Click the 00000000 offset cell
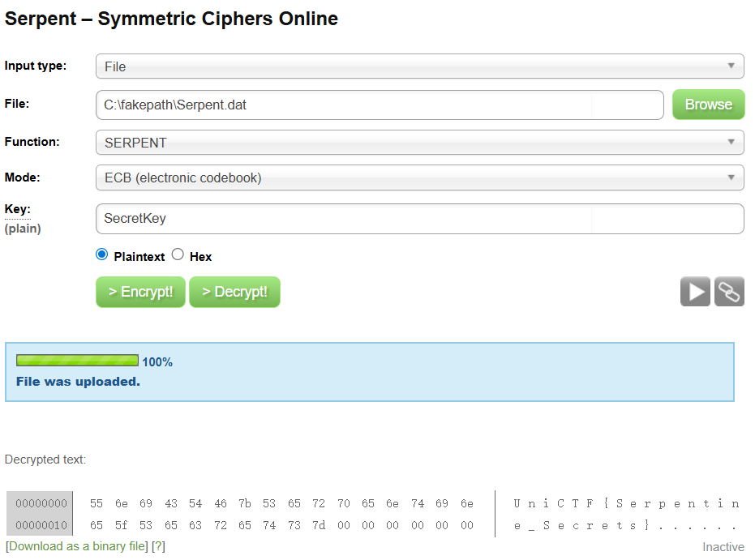The image size is (755, 560). [40, 503]
